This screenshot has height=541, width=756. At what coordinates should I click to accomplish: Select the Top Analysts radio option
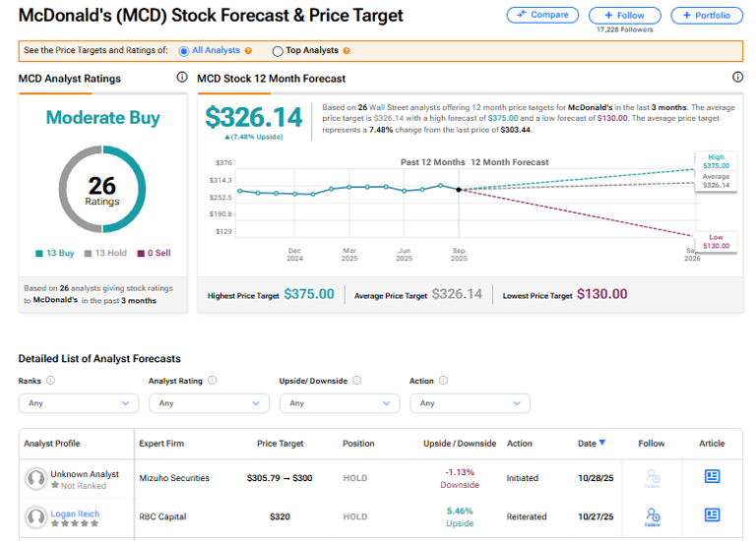pos(278,50)
